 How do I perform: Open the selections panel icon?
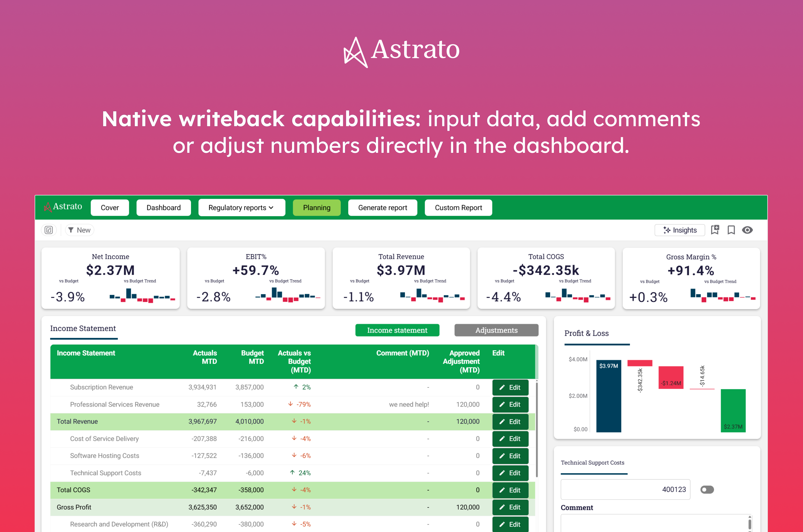click(49, 230)
